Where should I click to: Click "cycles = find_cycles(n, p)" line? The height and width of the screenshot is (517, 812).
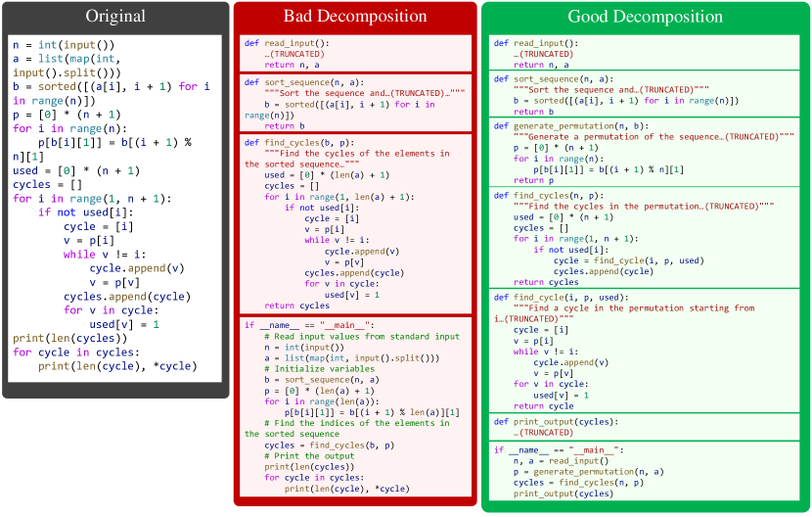pyautogui.click(x=578, y=483)
